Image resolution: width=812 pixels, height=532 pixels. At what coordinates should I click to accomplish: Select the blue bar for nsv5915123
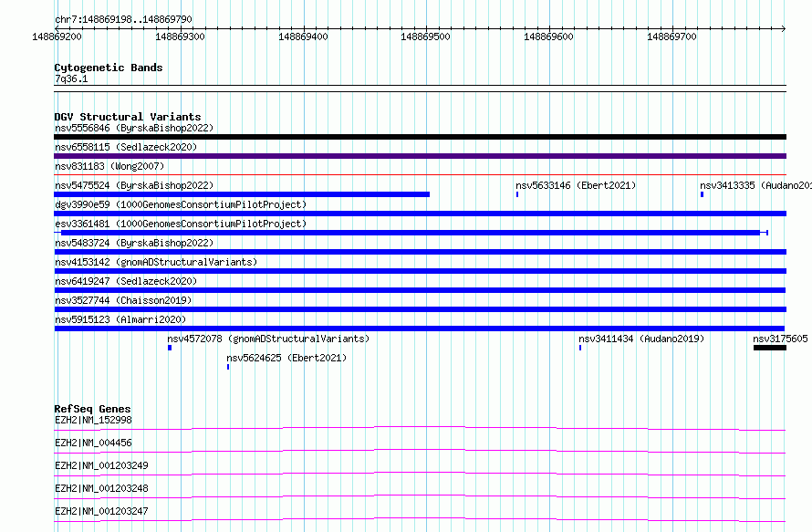click(x=420, y=329)
